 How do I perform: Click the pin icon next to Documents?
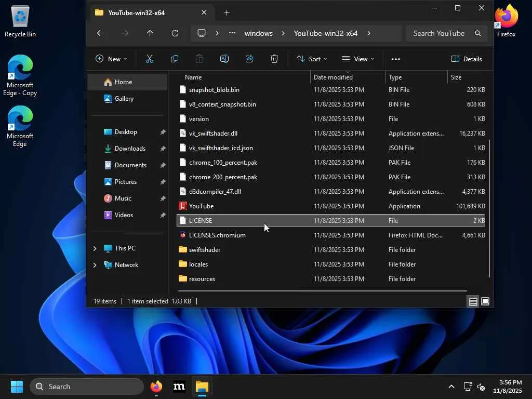(x=163, y=165)
